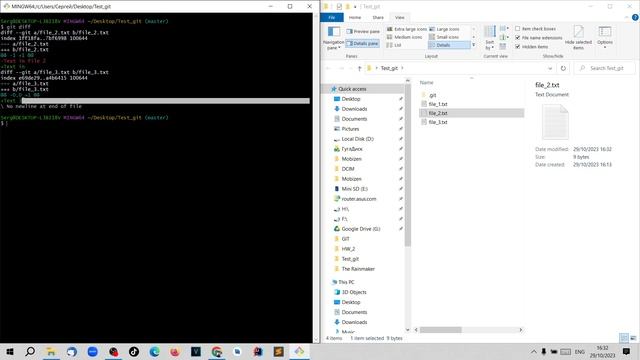Screen dimensions: 640x360
Task: Toggle the Details pane button
Action: click(x=363, y=43)
